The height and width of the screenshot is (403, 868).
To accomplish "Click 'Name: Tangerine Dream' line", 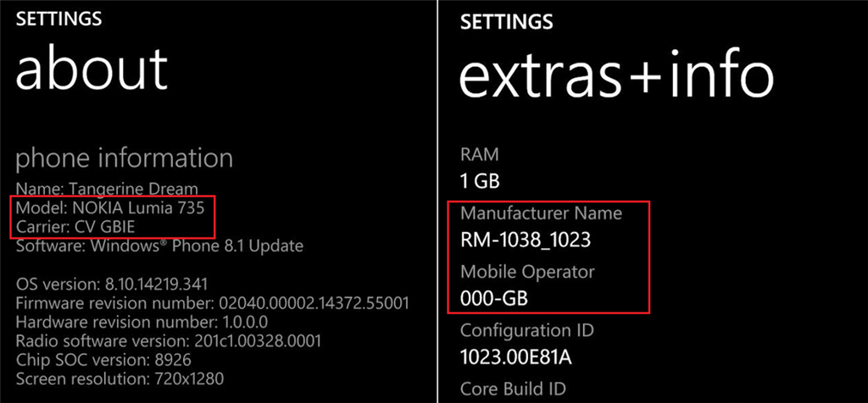I will (107, 189).
